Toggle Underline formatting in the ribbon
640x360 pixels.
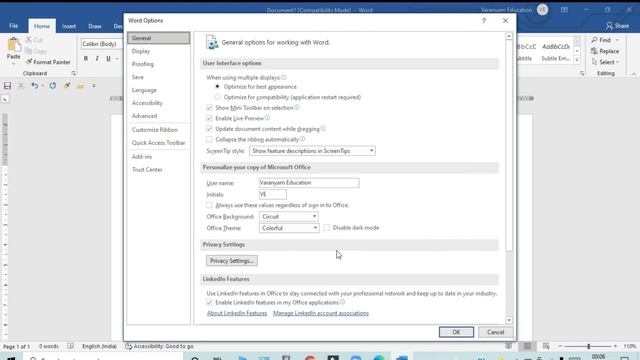tap(108, 58)
